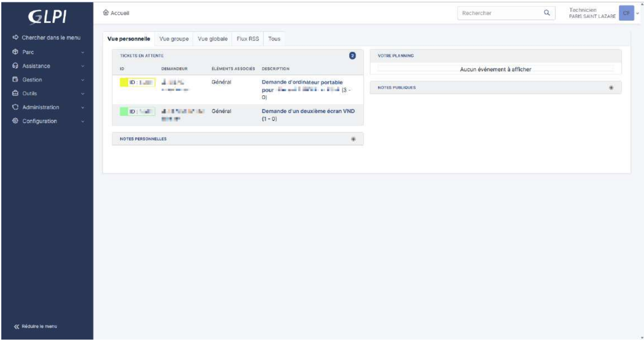Switch to the Vue groupe tab
The width and height of the screenshot is (644, 340).
174,39
